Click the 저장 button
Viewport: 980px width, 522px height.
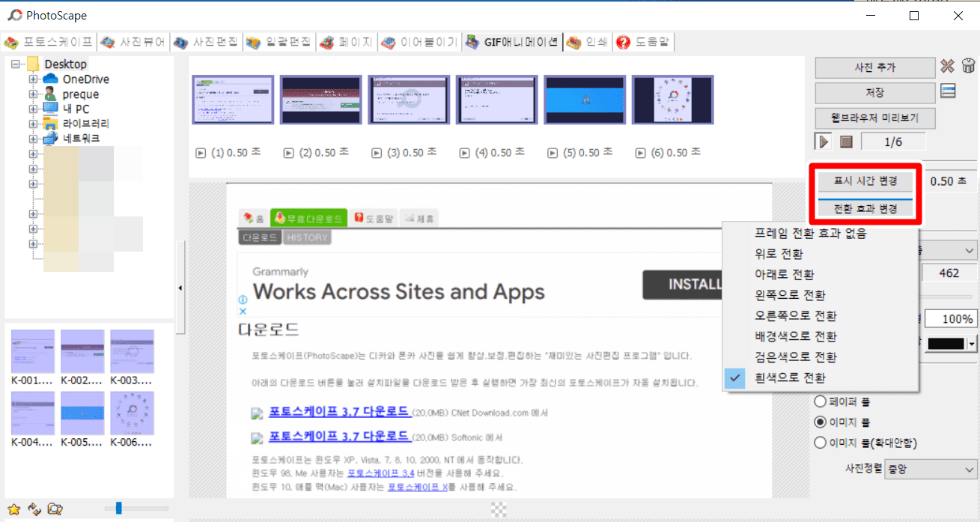875,93
